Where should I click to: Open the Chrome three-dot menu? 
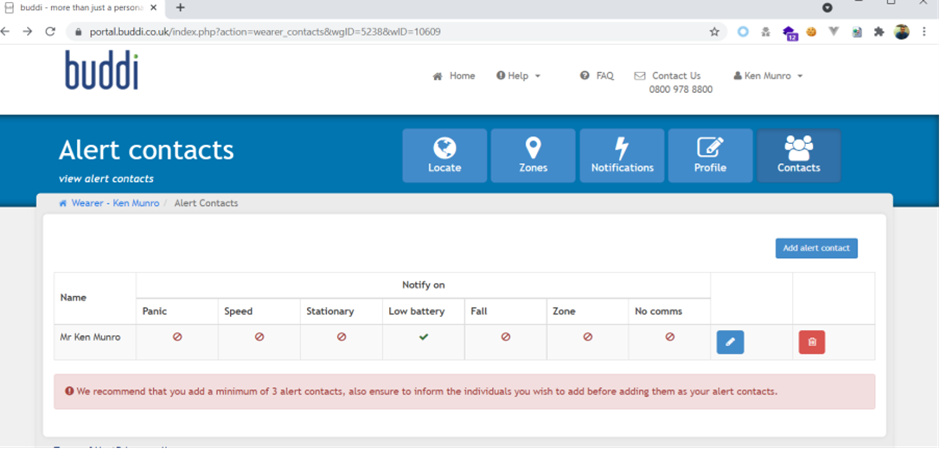tap(924, 32)
